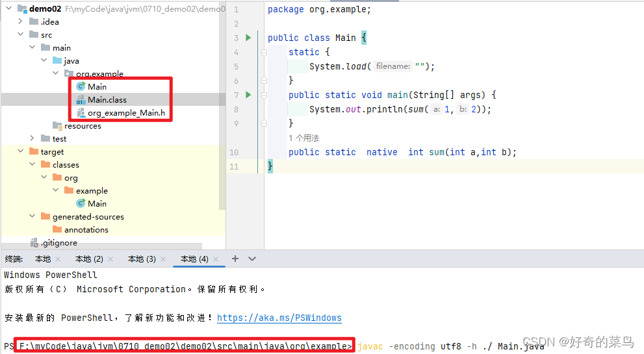Image resolution: width=644 pixels, height=354 pixels.
Task: Fold the static initializer block at line 4
Action: (x=264, y=52)
